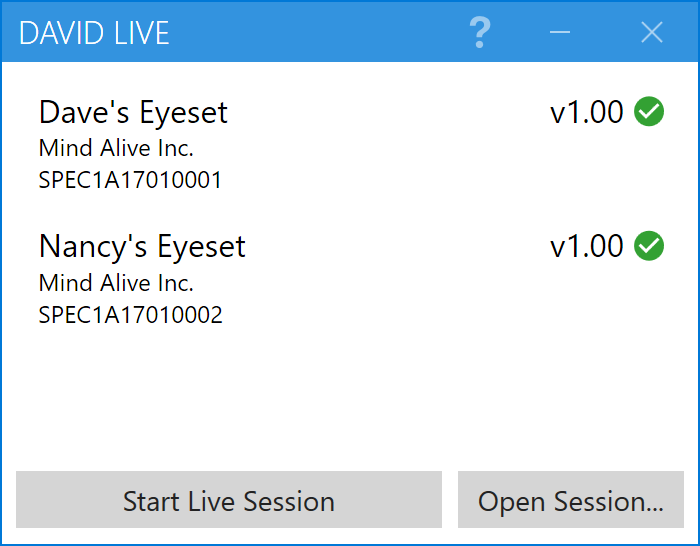Click the empty area below the eyeset list

click(350, 400)
